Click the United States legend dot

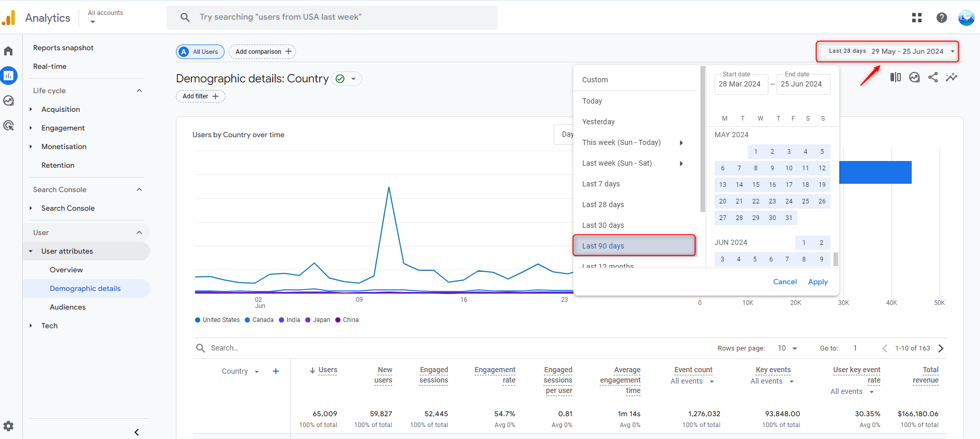point(198,320)
